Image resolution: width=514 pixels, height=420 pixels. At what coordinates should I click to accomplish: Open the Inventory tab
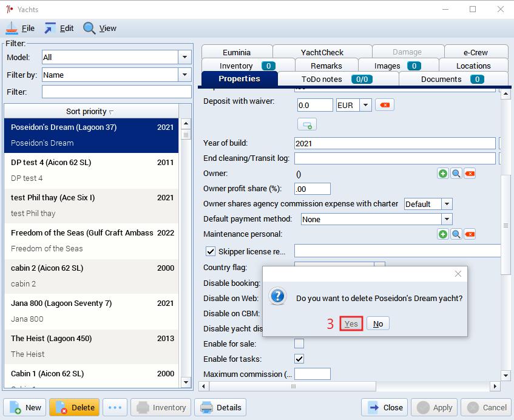248,66
